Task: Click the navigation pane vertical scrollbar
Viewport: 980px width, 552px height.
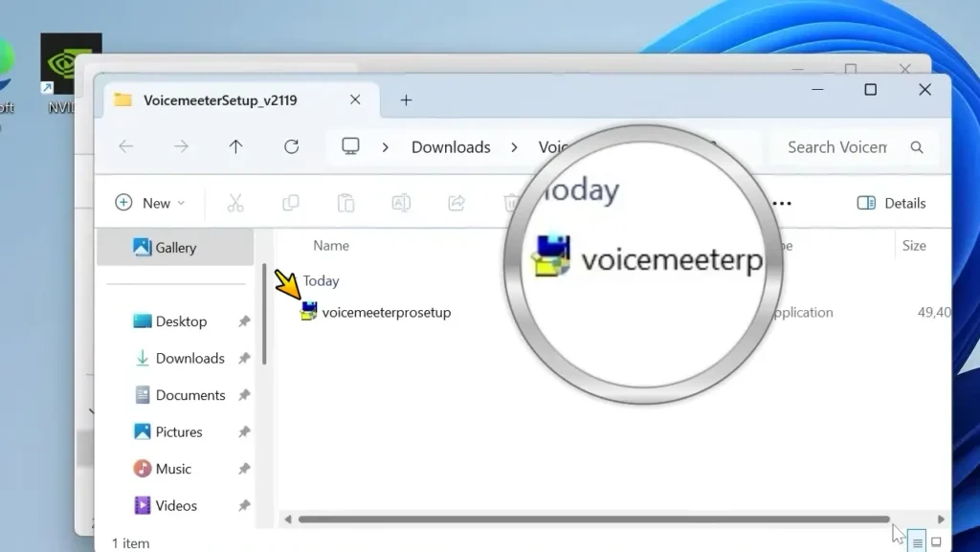Action: tap(264, 314)
